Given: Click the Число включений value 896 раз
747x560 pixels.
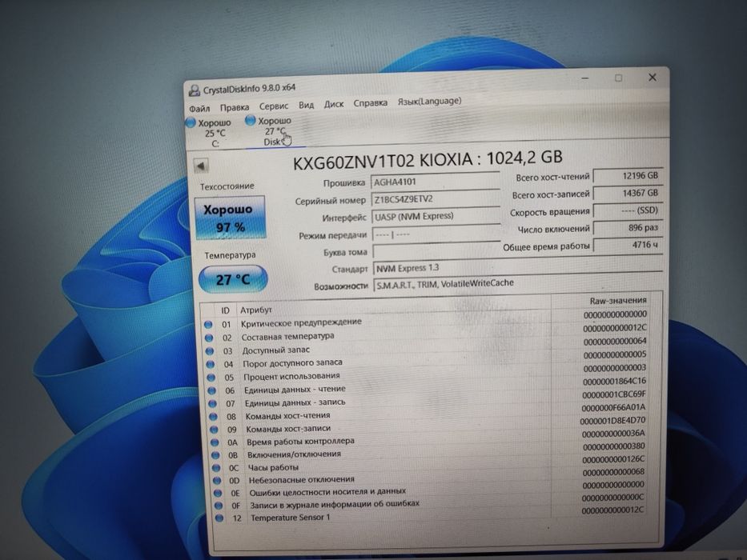Looking at the screenshot, I should click(628, 228).
